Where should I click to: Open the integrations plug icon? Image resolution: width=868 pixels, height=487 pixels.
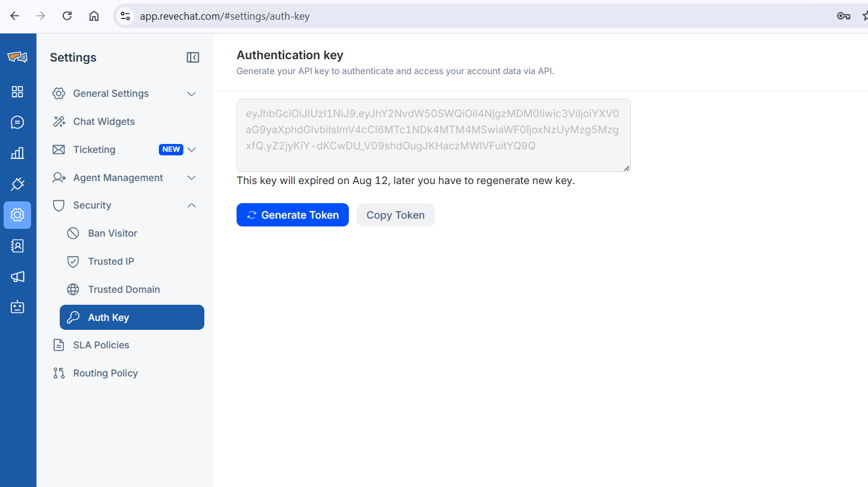17,184
